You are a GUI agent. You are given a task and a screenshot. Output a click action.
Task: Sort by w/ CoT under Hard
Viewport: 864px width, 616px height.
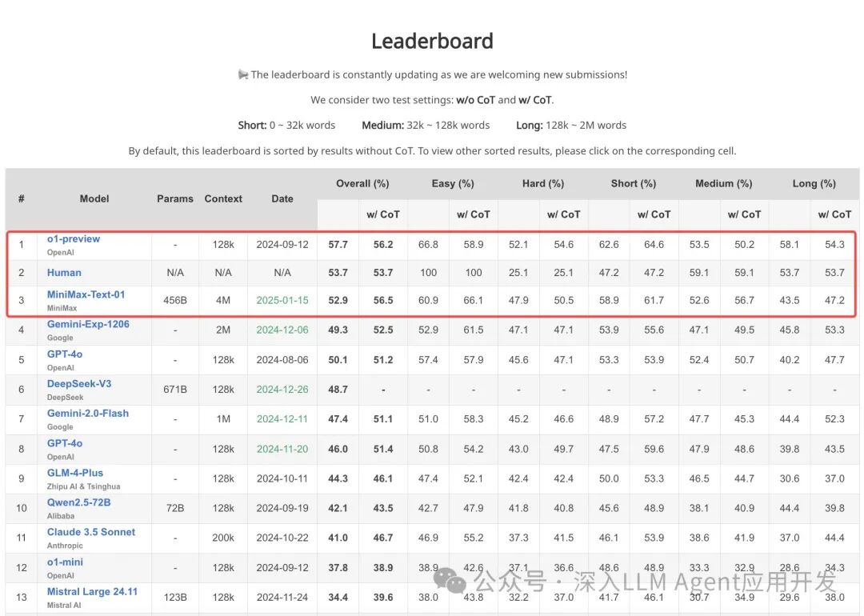[564, 214]
